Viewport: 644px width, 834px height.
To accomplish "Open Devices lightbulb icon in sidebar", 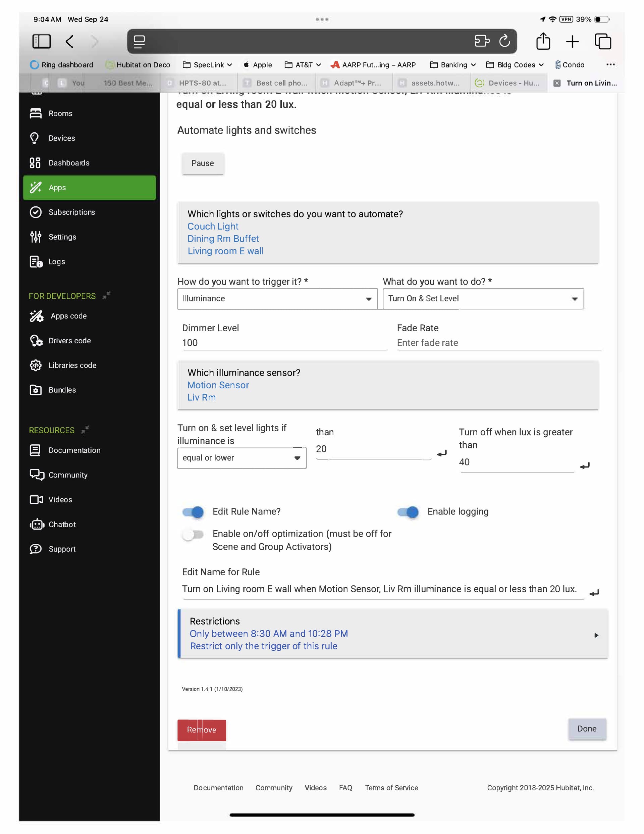I will 35,138.
